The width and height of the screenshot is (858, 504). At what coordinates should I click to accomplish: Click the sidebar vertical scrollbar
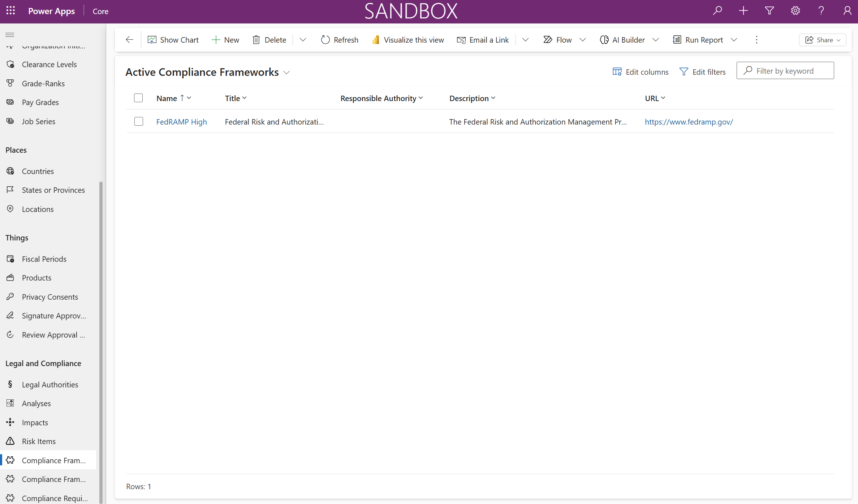click(101, 342)
